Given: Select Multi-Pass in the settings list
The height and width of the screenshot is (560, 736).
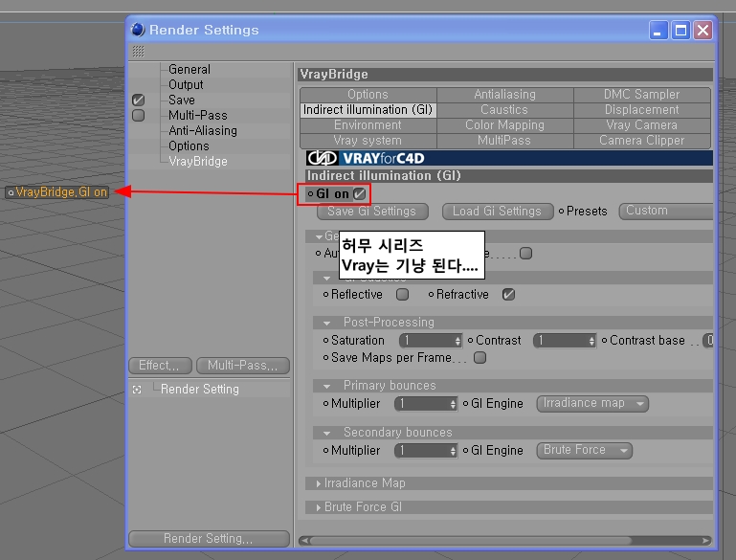Looking at the screenshot, I should pos(197,116).
